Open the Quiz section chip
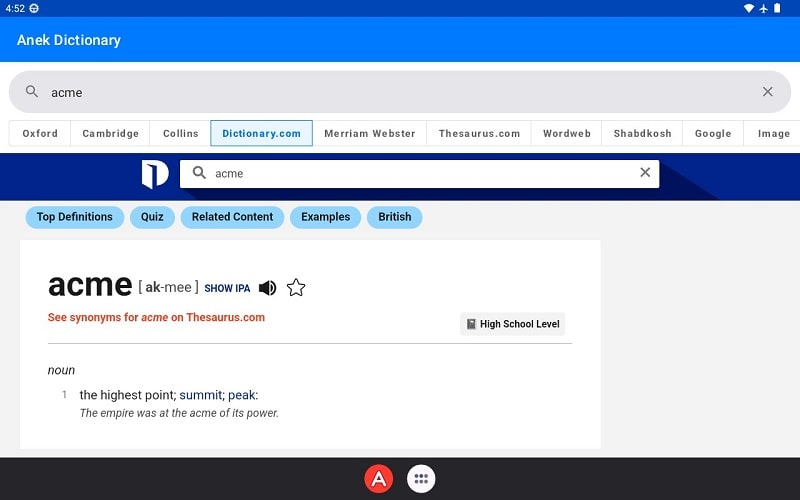Screen dimensions: 800x500 tap(152, 217)
